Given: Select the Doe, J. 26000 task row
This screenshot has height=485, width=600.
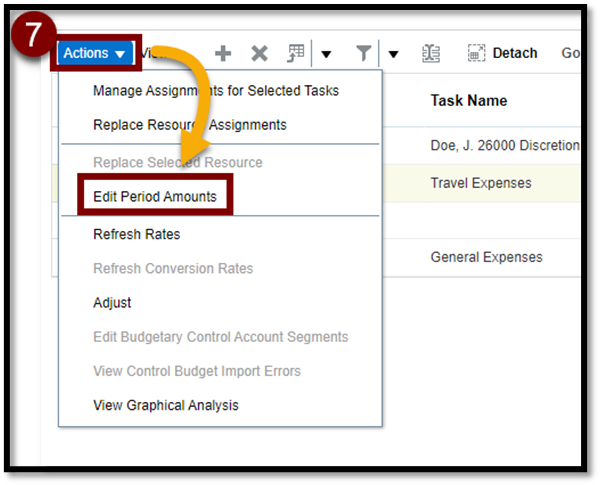Looking at the screenshot, I should coord(504,145).
